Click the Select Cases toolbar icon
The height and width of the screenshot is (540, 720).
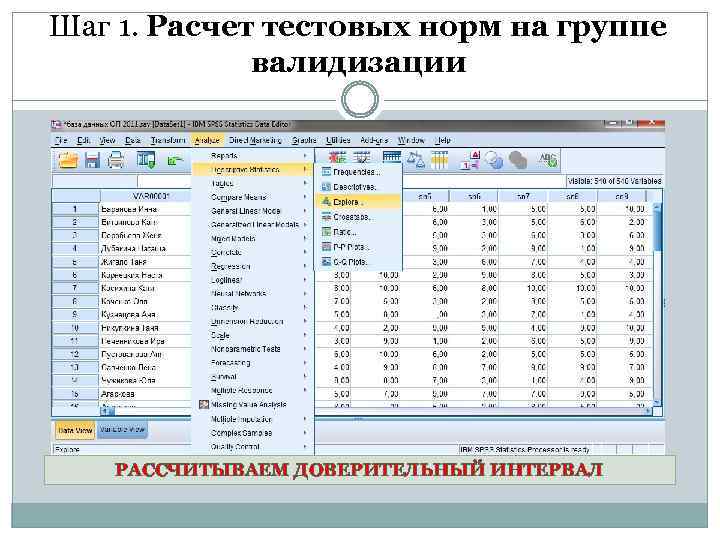pyautogui.click(x=439, y=160)
